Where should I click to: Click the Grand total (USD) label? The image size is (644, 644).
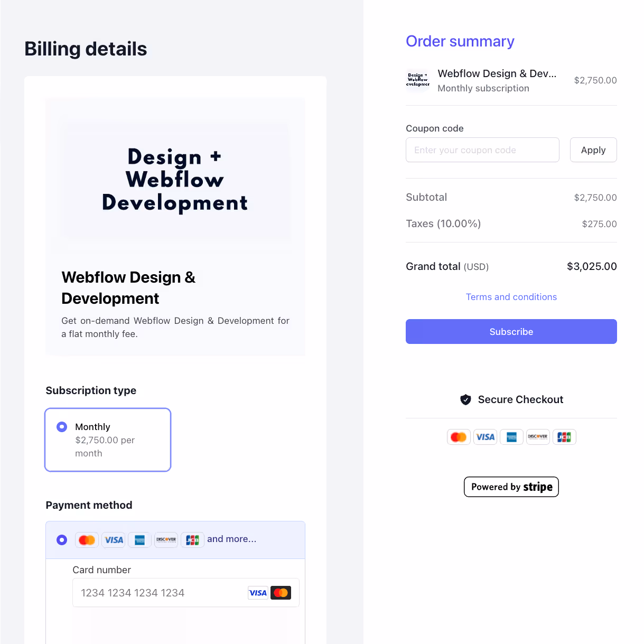point(447,266)
